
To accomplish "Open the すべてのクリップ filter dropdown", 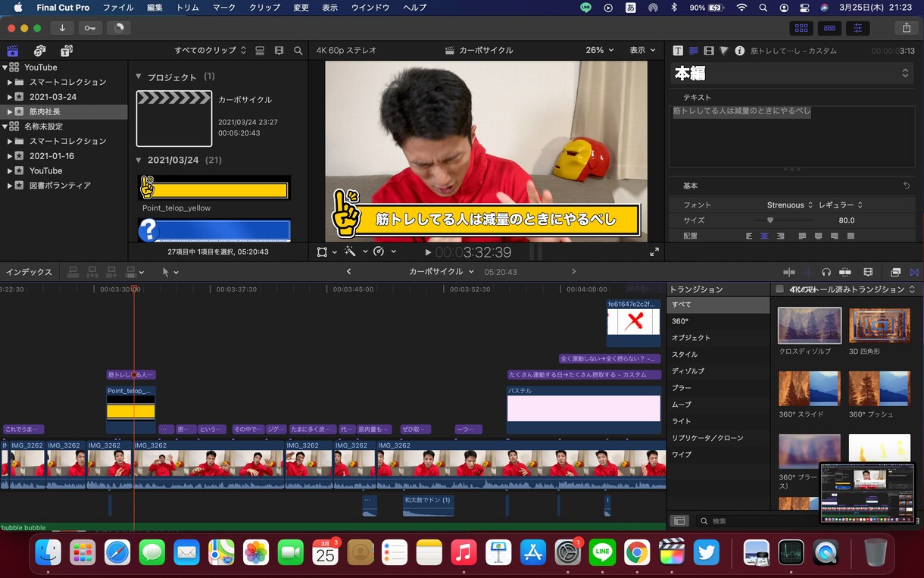I will click(210, 51).
